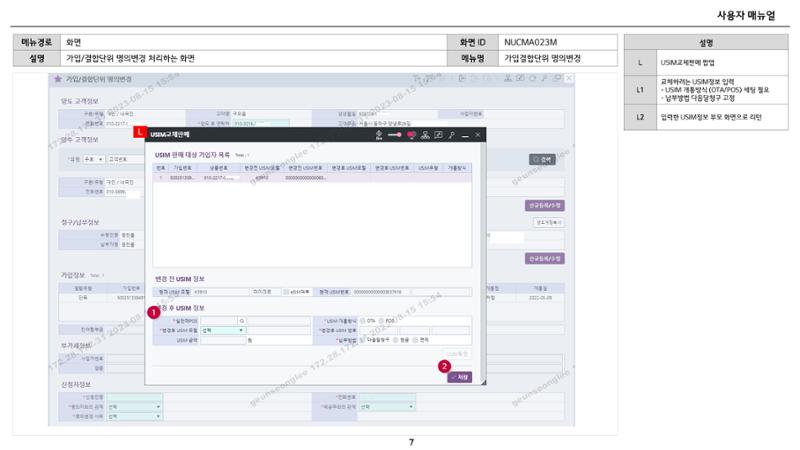This screenshot has width=800, height=450.
Task: Click the 신청인명 input field in 신청자정보
Action: [134, 397]
